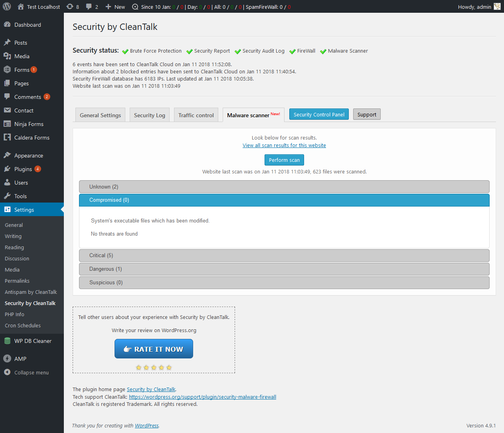The image size is (504, 433).
Task: Select the Malware scanner tab
Action: (x=253, y=115)
